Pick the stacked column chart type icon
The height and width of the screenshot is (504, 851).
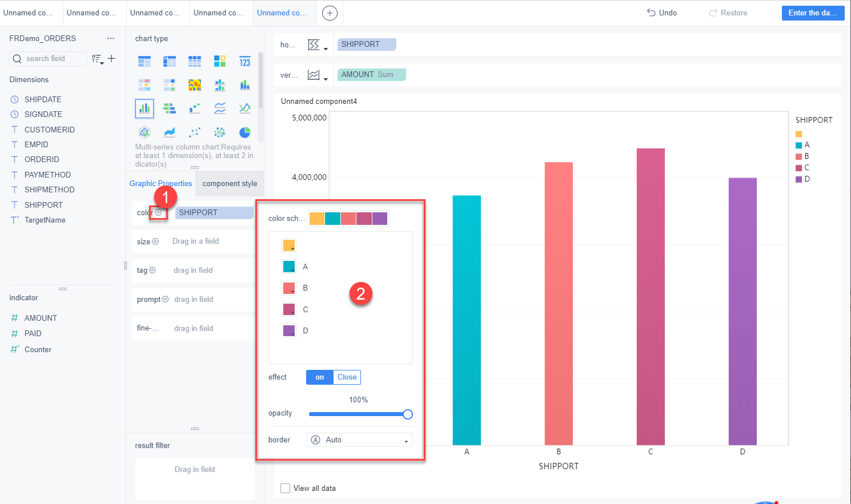click(245, 85)
